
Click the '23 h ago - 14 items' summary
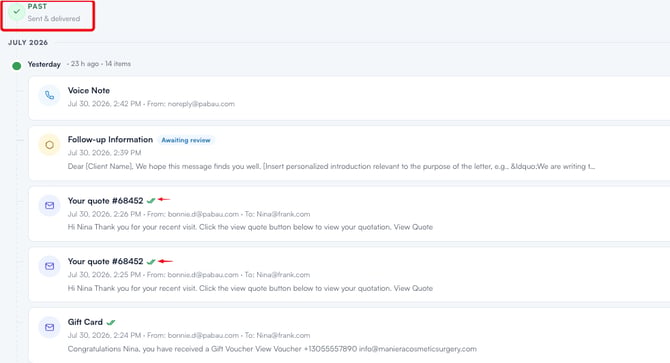99,64
